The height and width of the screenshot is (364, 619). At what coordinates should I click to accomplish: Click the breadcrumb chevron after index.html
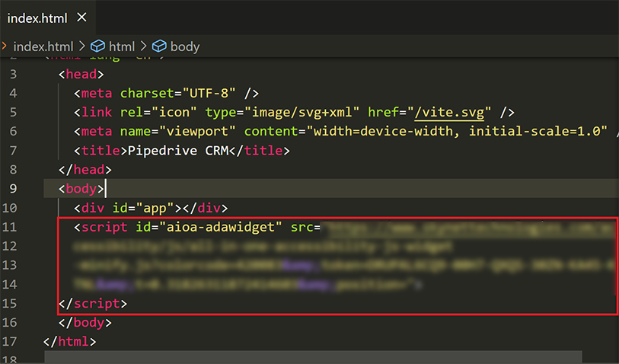tap(82, 46)
